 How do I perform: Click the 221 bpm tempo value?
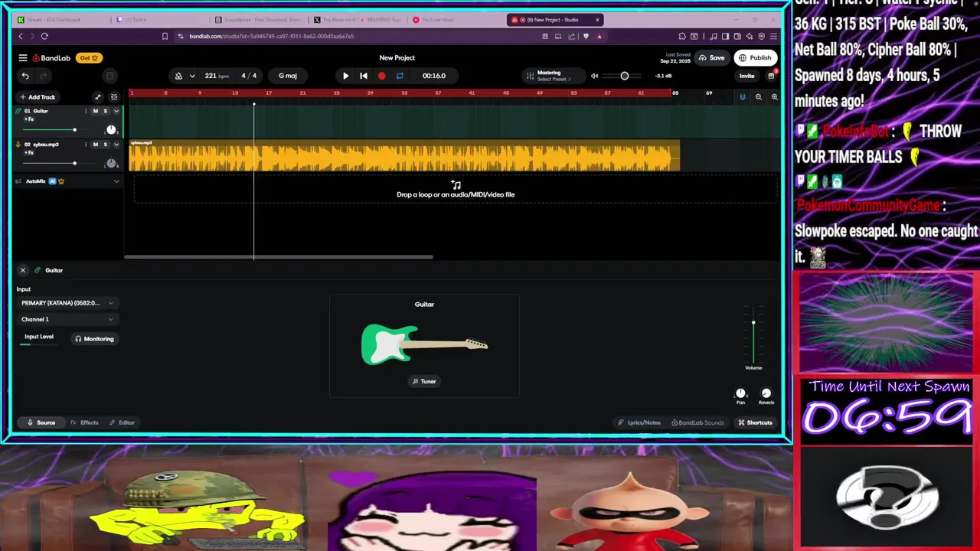point(216,76)
